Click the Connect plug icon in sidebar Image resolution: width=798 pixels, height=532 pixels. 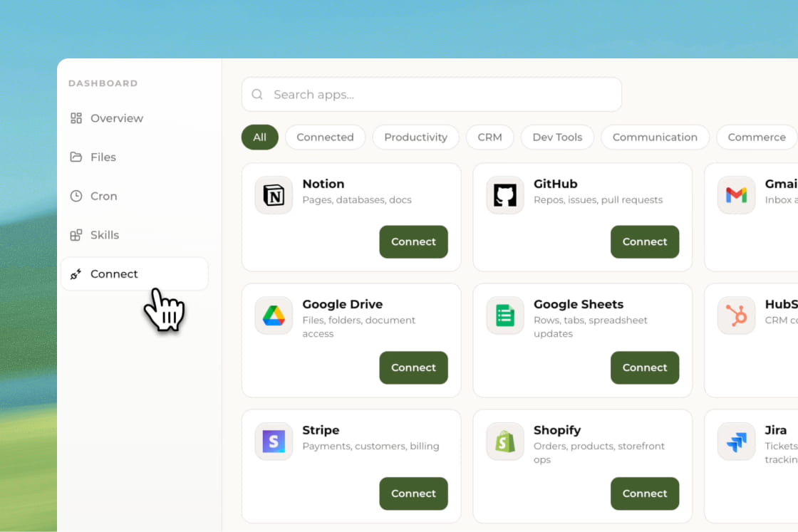pyautogui.click(x=76, y=274)
